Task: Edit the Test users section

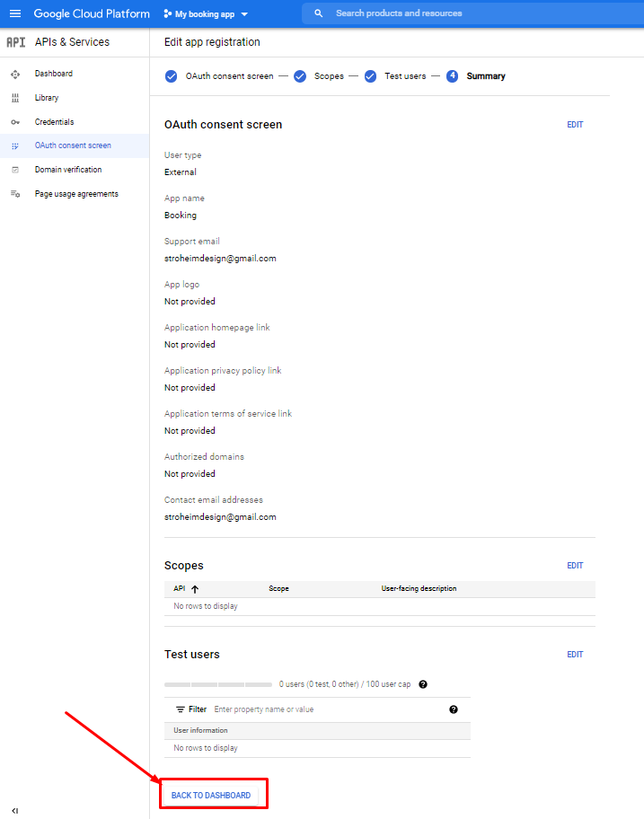Action: (575, 655)
